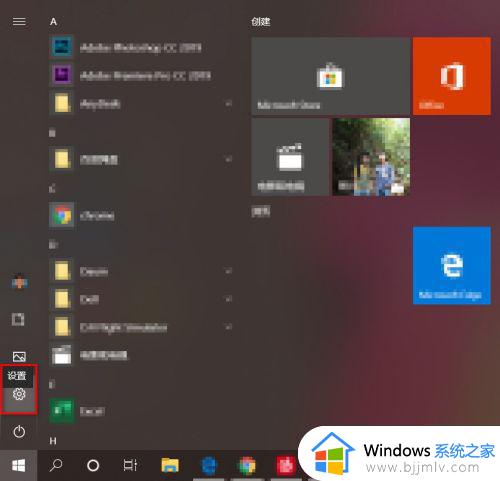Open File Explorer from the taskbar
Screen dimensions: 500x481
point(170,465)
